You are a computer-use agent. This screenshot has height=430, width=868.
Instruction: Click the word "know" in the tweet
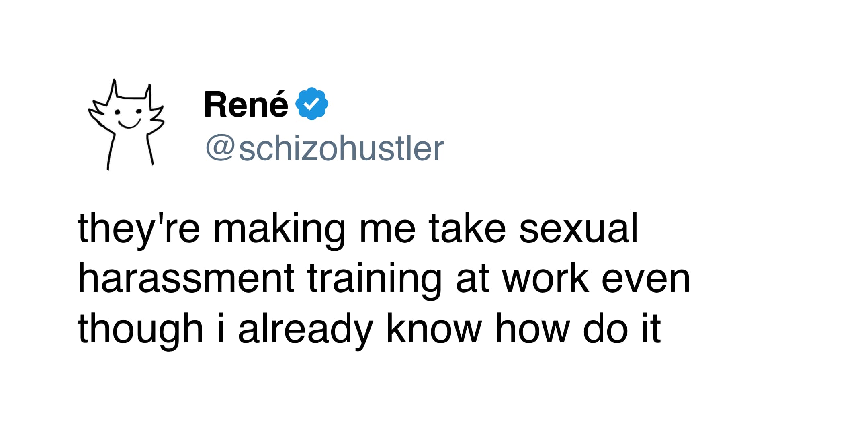(434, 330)
